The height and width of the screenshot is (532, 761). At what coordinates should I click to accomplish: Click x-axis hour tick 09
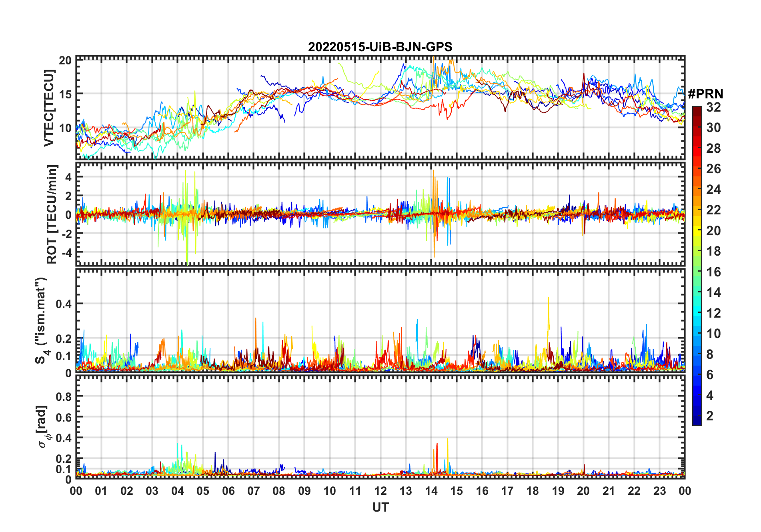[x=304, y=491]
